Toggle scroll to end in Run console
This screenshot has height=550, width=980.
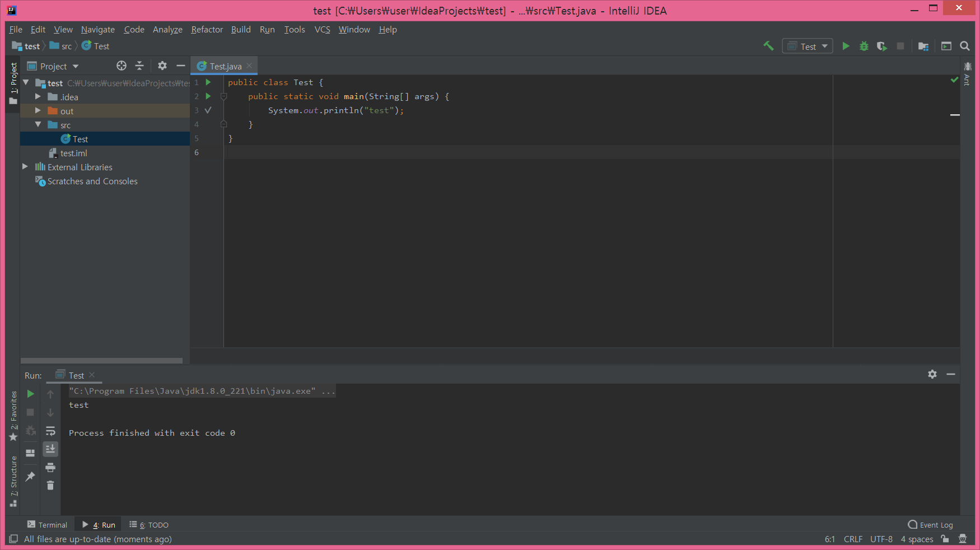pyautogui.click(x=50, y=449)
